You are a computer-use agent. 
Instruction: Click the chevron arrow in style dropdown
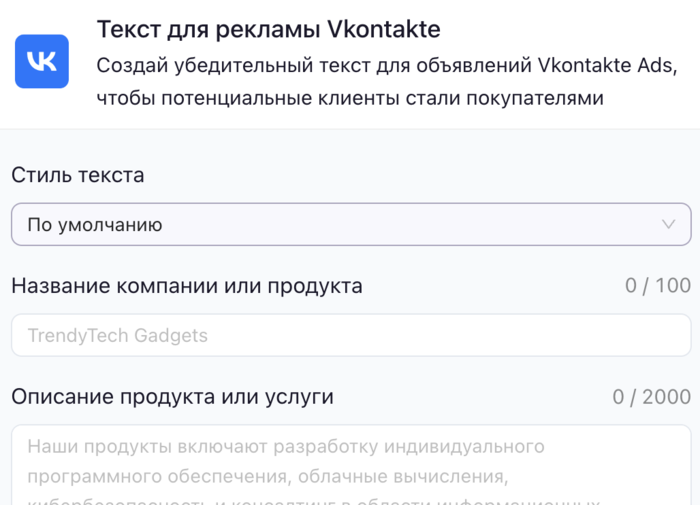(x=669, y=225)
